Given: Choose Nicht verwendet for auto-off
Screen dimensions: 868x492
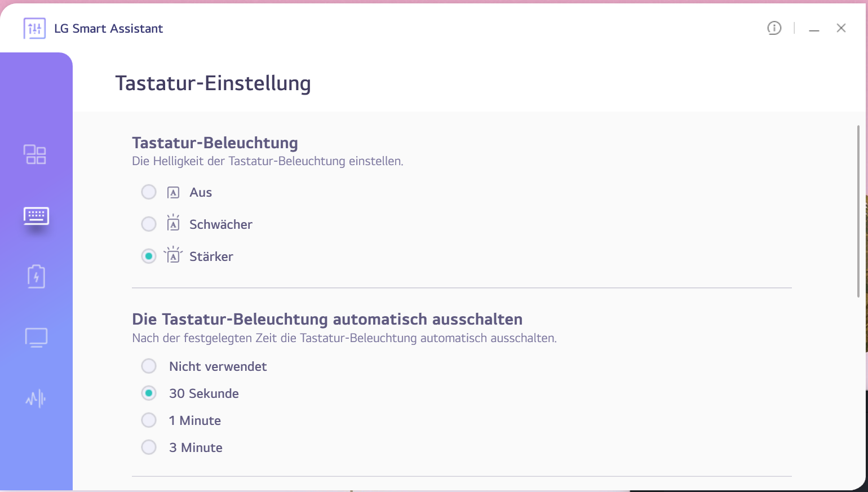Looking at the screenshot, I should (x=149, y=366).
